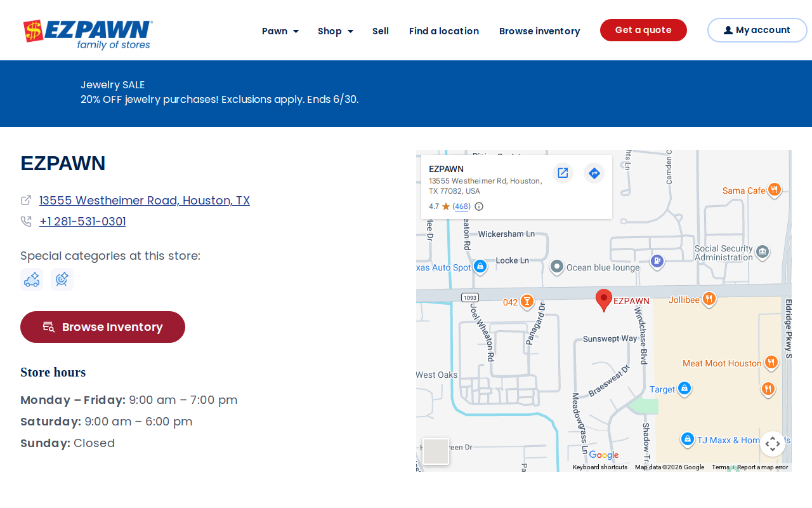Select the Social Security Administration marker

point(763,252)
